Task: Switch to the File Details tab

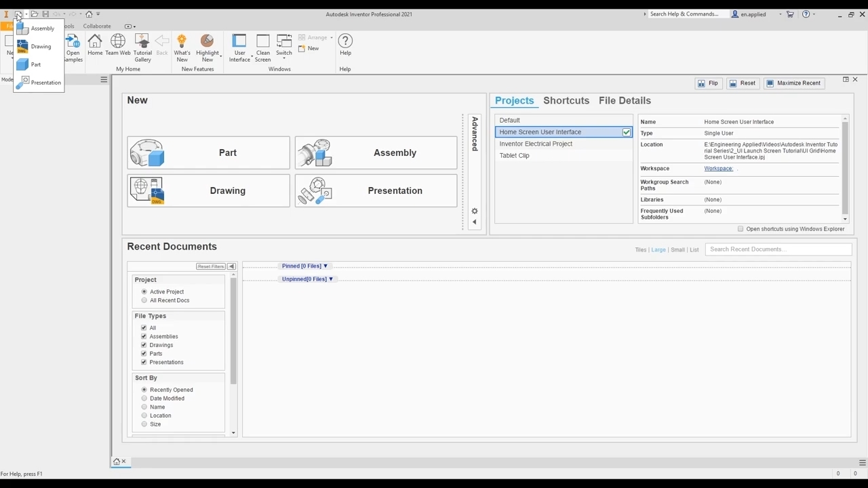Action: [x=625, y=100]
